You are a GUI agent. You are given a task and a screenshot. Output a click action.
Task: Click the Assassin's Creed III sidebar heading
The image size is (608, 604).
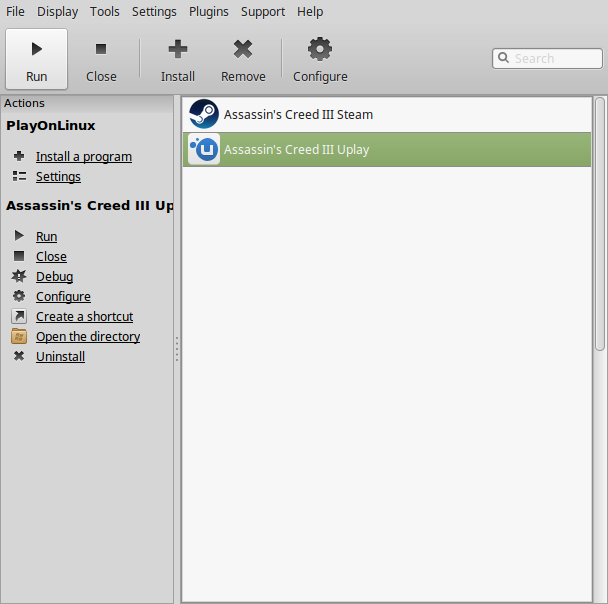90,205
